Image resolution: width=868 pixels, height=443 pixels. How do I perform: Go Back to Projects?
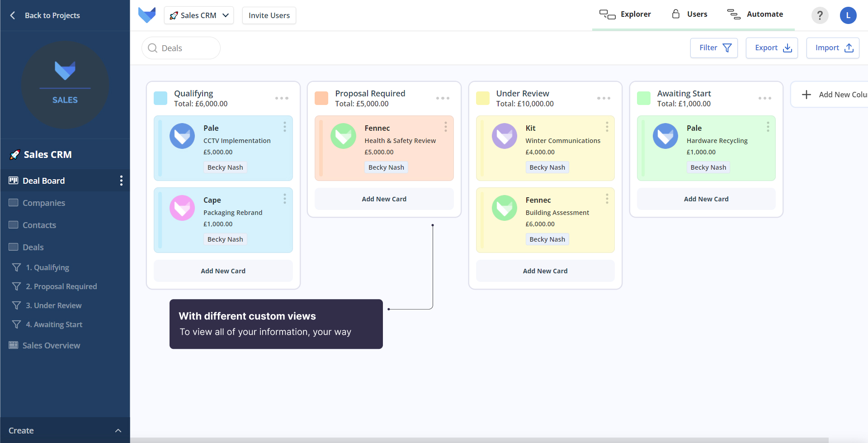[44, 15]
